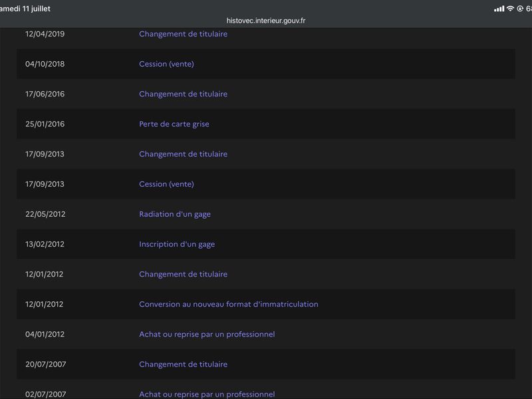Image resolution: width=532 pixels, height=399 pixels.
Task: Open 'Changement de titulaire' dated 20/07/2007
Action: pyautogui.click(x=184, y=364)
